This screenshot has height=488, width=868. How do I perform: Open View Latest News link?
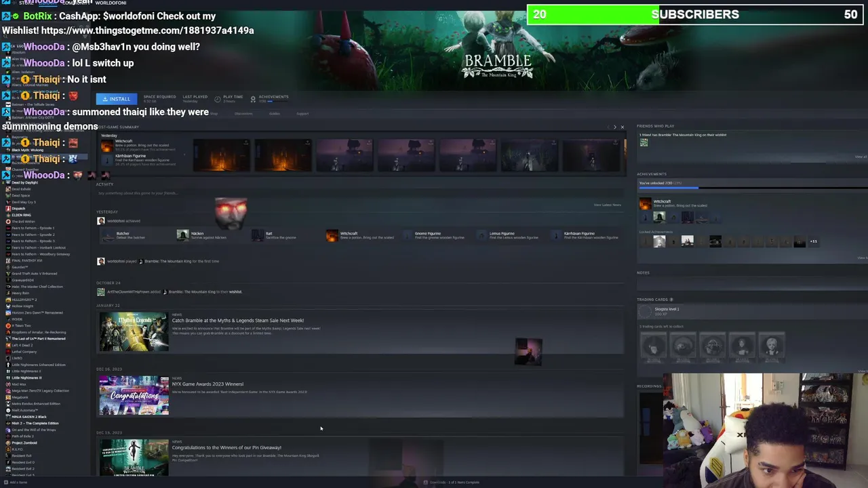(x=607, y=205)
